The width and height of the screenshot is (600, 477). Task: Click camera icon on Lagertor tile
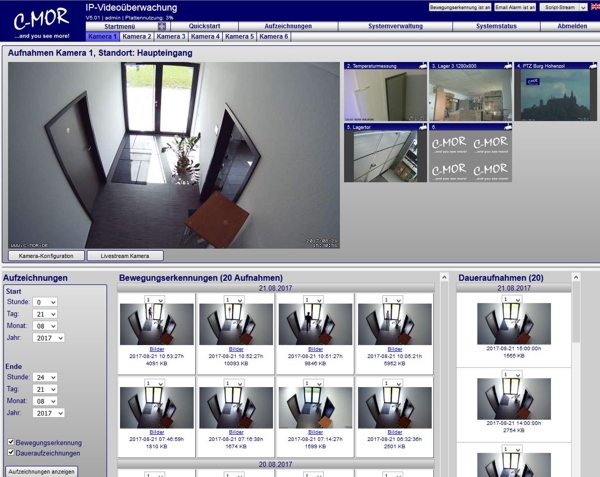[x=422, y=128]
